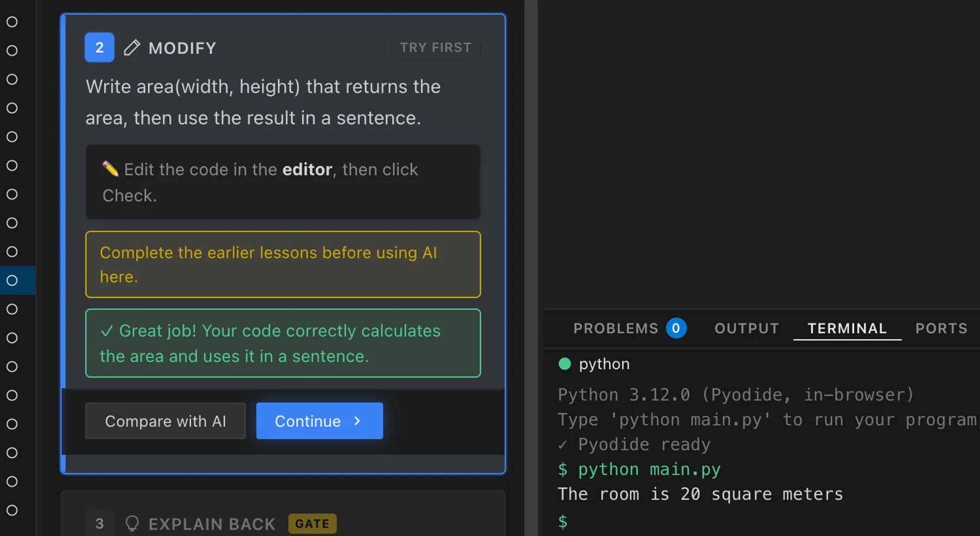Click the problems count badge showing 0
Image resolution: width=980 pixels, height=536 pixels.
click(x=676, y=328)
